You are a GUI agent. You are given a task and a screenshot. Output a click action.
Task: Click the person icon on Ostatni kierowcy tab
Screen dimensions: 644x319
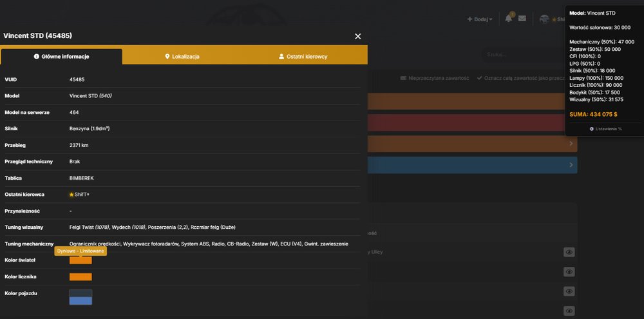[x=281, y=57]
